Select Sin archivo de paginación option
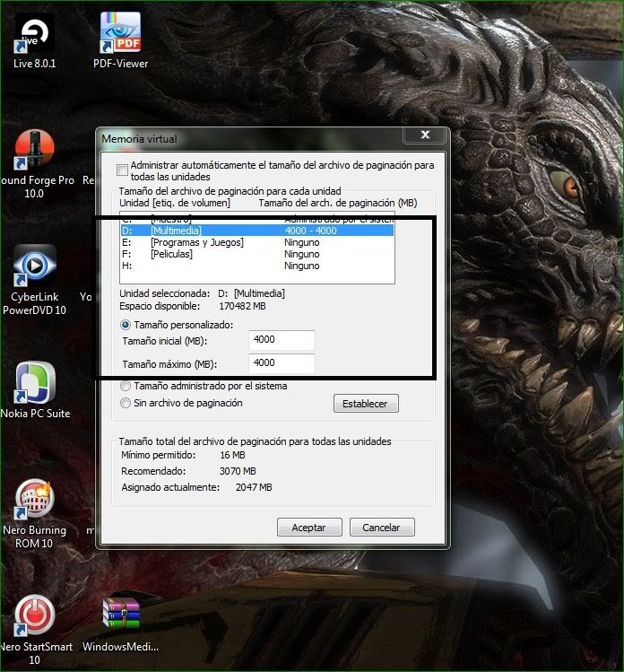 [x=125, y=403]
